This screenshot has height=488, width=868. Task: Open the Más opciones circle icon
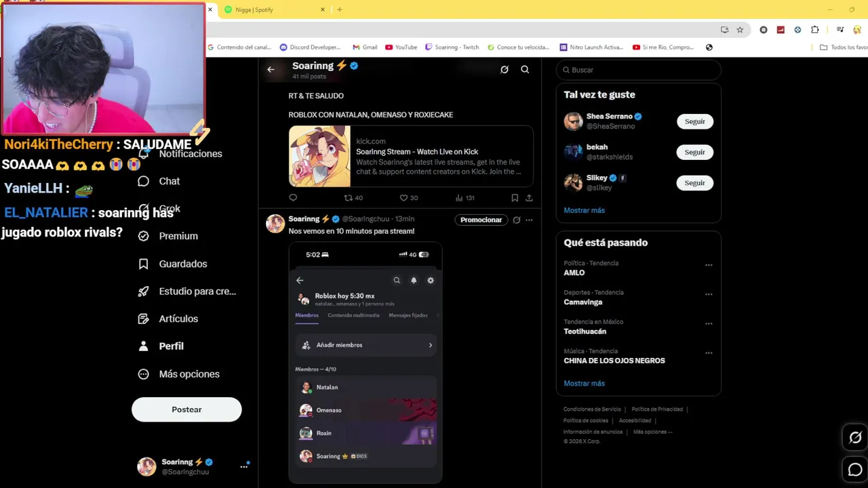click(x=143, y=373)
